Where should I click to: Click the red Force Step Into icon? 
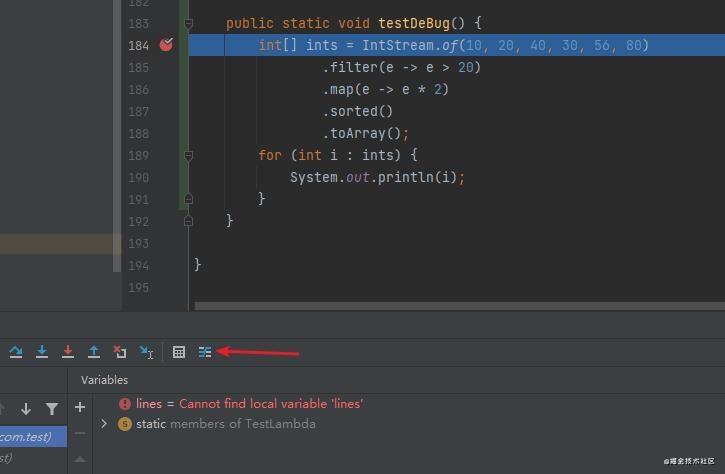(x=68, y=352)
